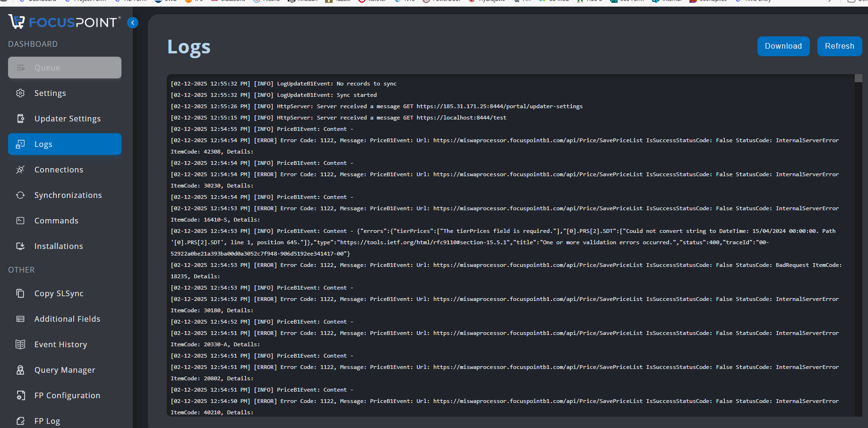Screen dimensions: 868x428
Task: Click the Updater Settings document icon
Action: point(20,119)
